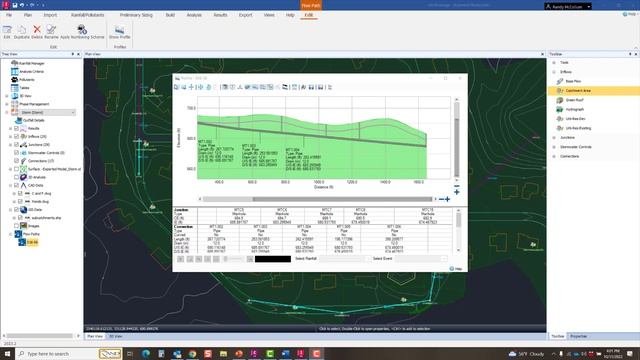Click Apply Numbering Scheme ribbon icon
640x360 pixels.
tap(82, 31)
